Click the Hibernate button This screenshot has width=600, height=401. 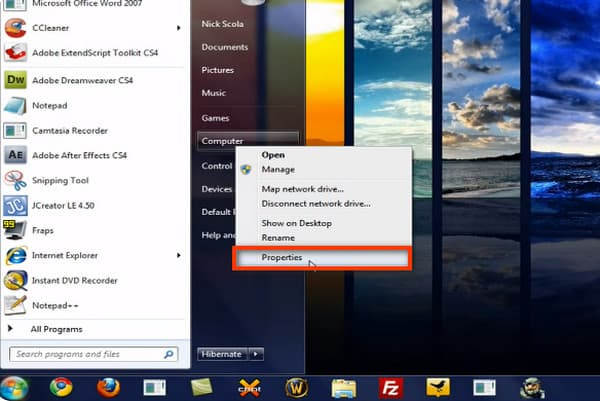pos(222,354)
